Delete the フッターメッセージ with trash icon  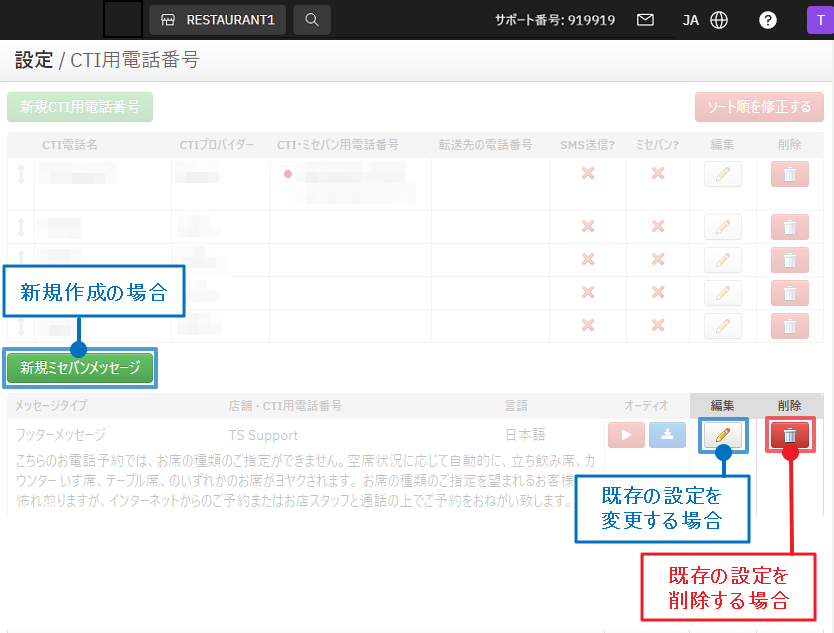[790, 435]
